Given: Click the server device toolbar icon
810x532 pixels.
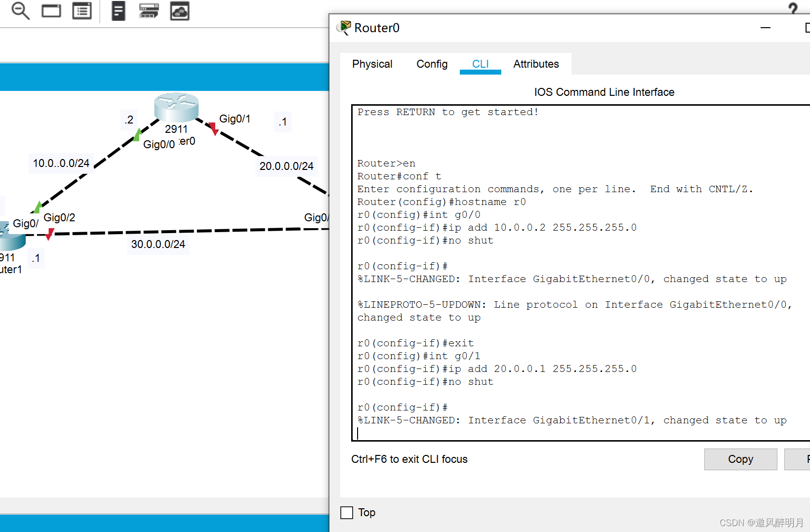Looking at the screenshot, I should click(x=119, y=10).
